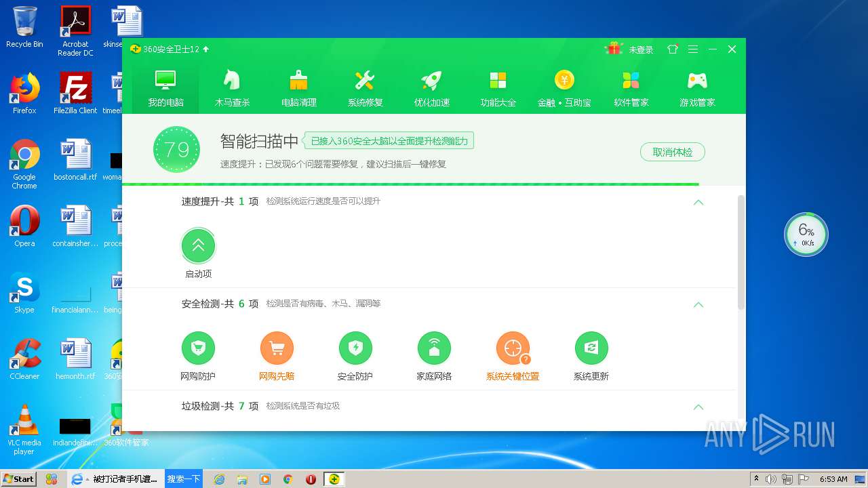Screen dimensions: 868x488
Task: Go to the 优化加速 tab
Action: [431, 88]
